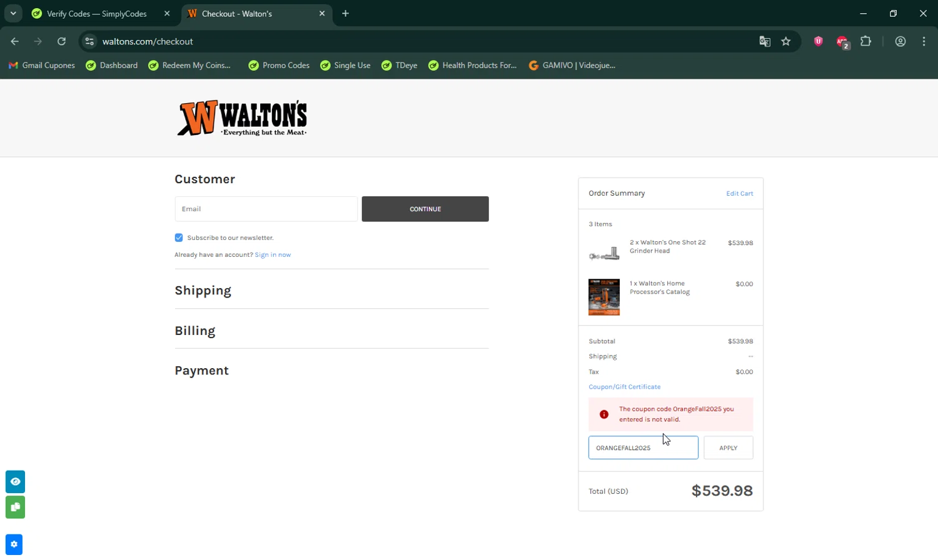Click the blue gear overlay icon

14,544
